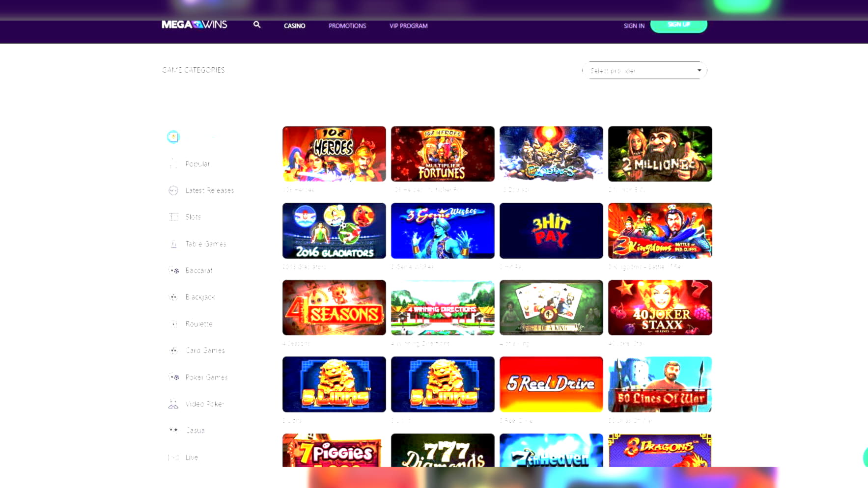This screenshot has height=488, width=868.
Task: Open the Live category label
Action: pyautogui.click(x=192, y=458)
